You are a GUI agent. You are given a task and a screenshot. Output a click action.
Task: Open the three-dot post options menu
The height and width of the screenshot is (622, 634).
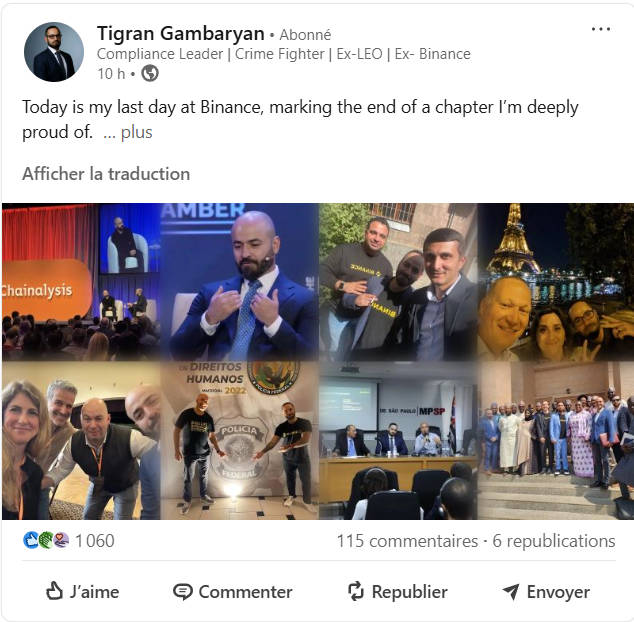[601, 29]
